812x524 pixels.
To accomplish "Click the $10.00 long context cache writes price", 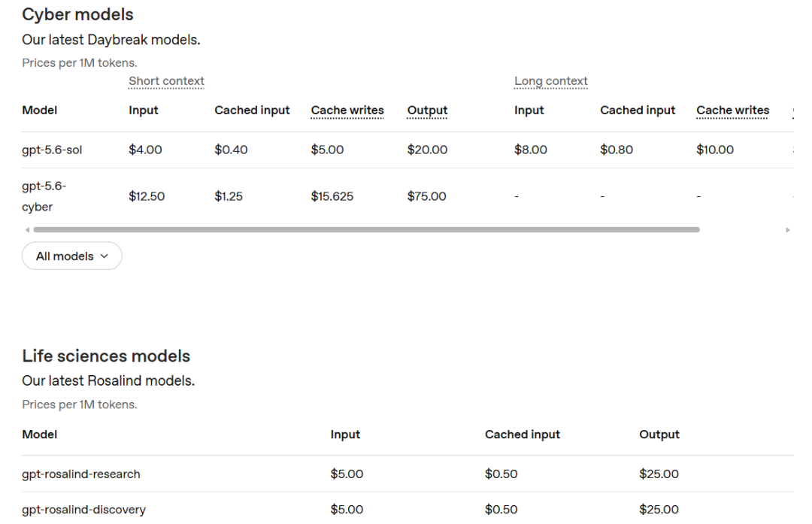I will [715, 150].
